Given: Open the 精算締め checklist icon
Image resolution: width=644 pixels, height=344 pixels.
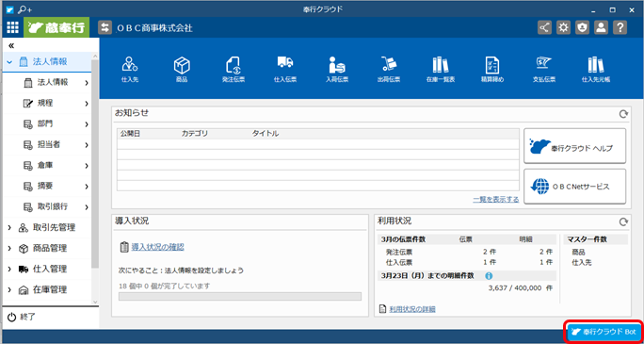Looking at the screenshot, I should (492, 69).
